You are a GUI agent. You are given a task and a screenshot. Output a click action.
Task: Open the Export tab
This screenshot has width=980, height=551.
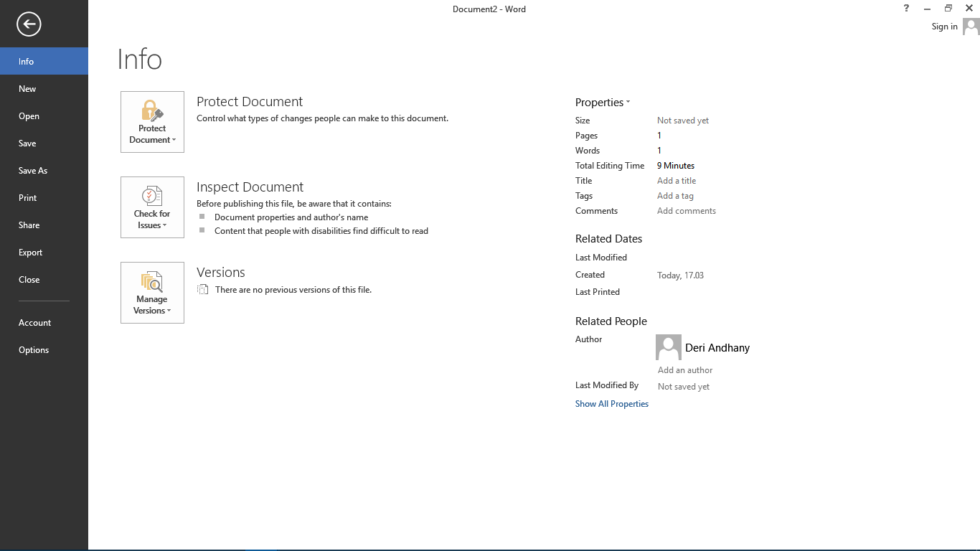pyautogui.click(x=44, y=252)
